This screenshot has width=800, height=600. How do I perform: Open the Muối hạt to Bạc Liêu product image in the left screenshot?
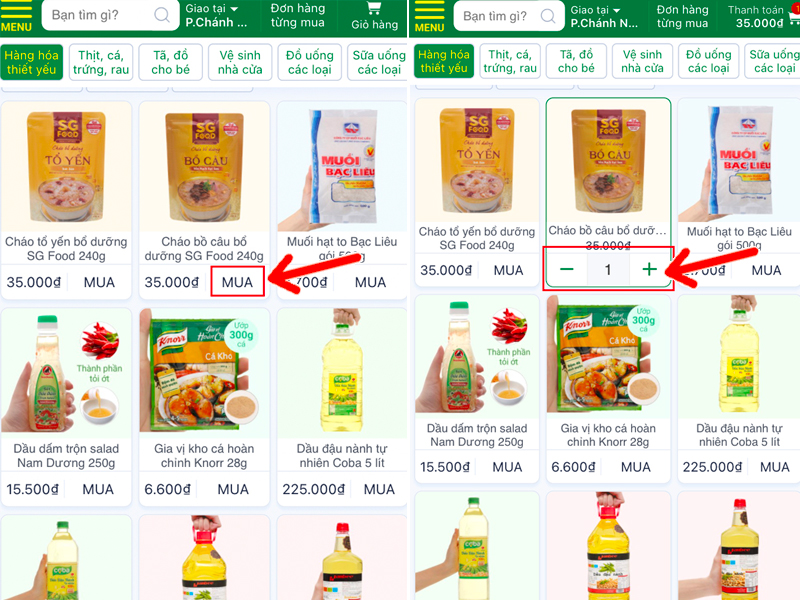tap(342, 166)
